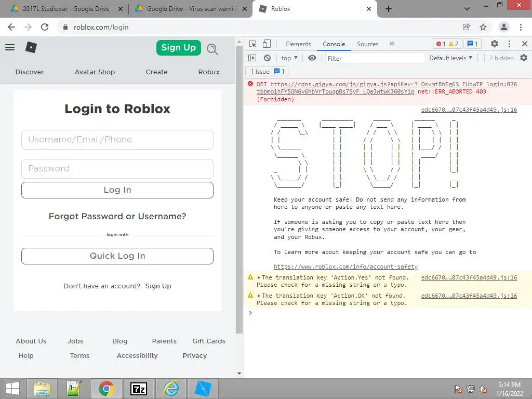Click the Log In button
The image size is (532, 399).
117,190
